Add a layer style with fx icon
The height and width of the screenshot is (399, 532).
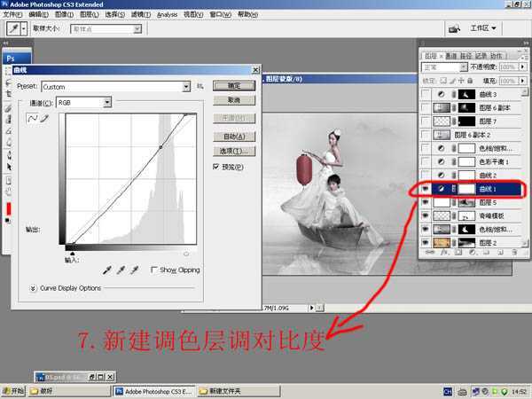444,252
